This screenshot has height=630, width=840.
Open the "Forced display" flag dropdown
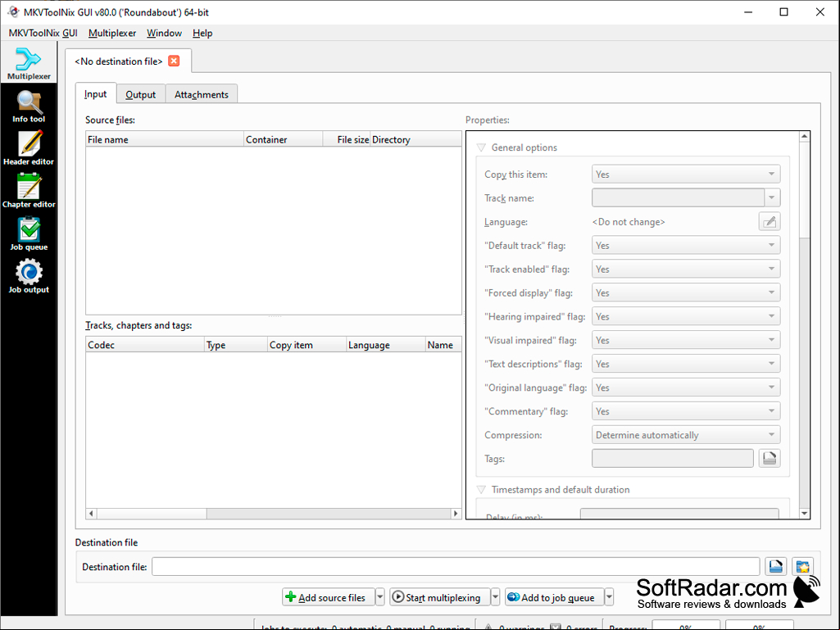(686, 292)
